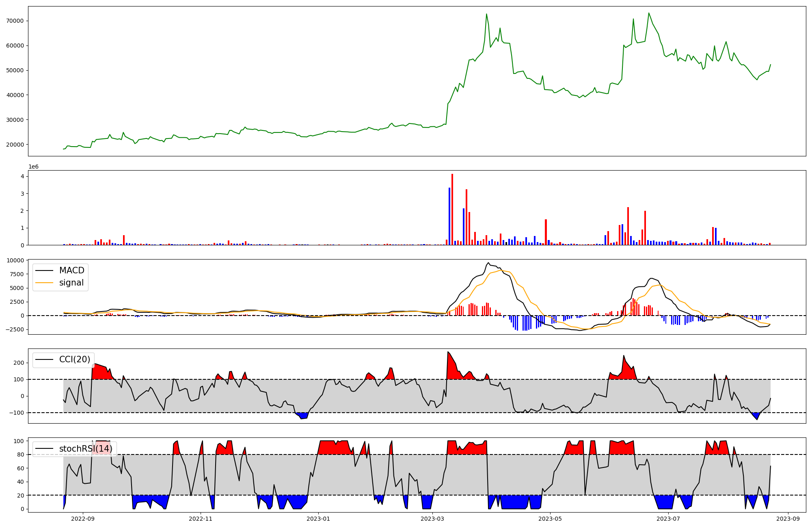This screenshot has width=812, height=528.
Task: Click the 2023-07 x-axis date label
Action: 668,519
